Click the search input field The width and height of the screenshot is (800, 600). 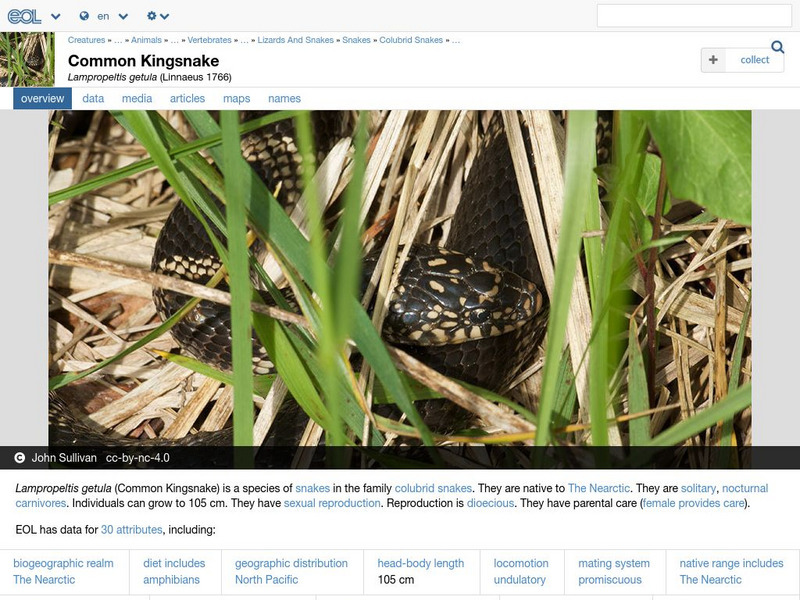tap(690, 15)
